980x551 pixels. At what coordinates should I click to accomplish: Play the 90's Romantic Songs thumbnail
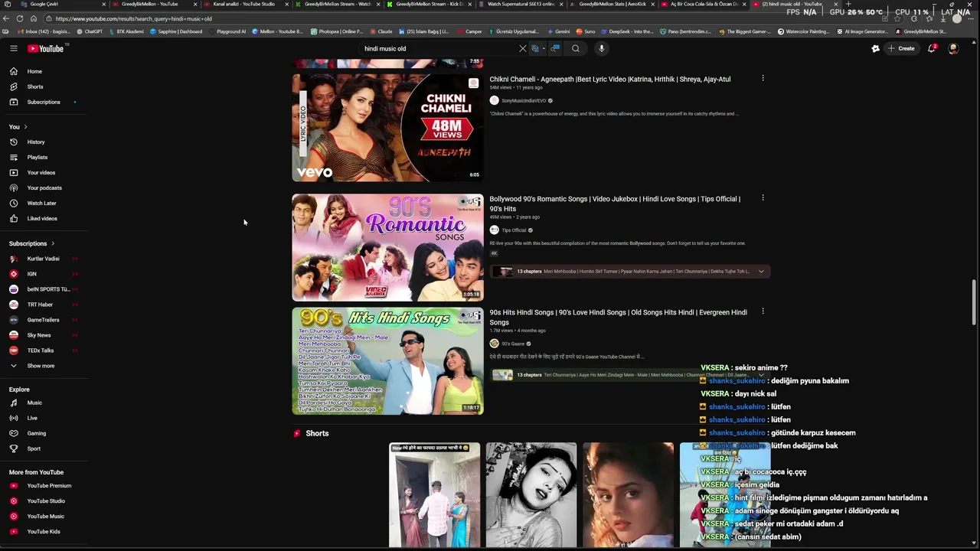click(x=387, y=247)
